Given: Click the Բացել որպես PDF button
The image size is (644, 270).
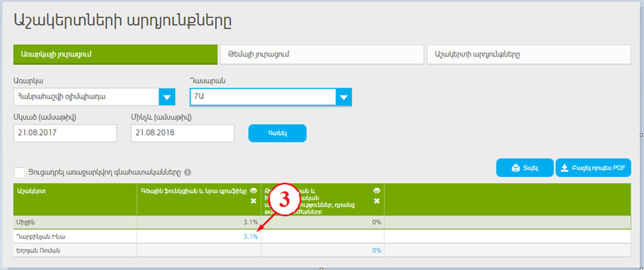Looking at the screenshot, I should coord(593,168).
